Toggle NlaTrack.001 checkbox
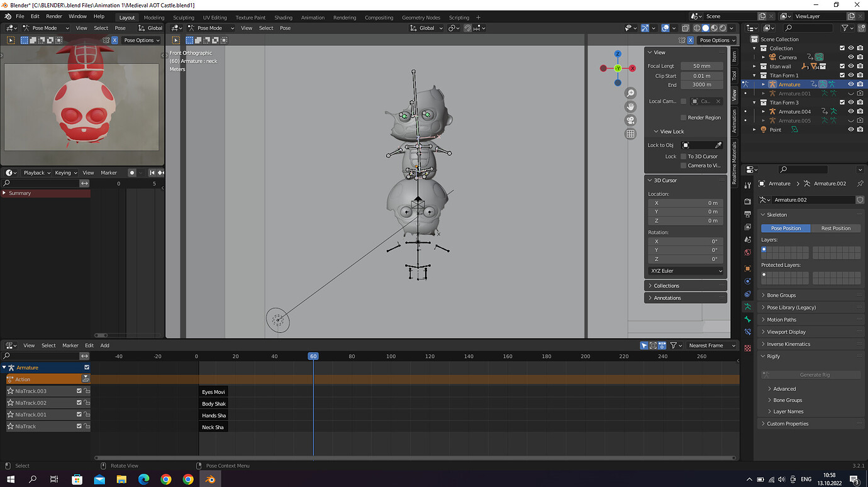Viewport: 868px width, 487px height. point(79,415)
